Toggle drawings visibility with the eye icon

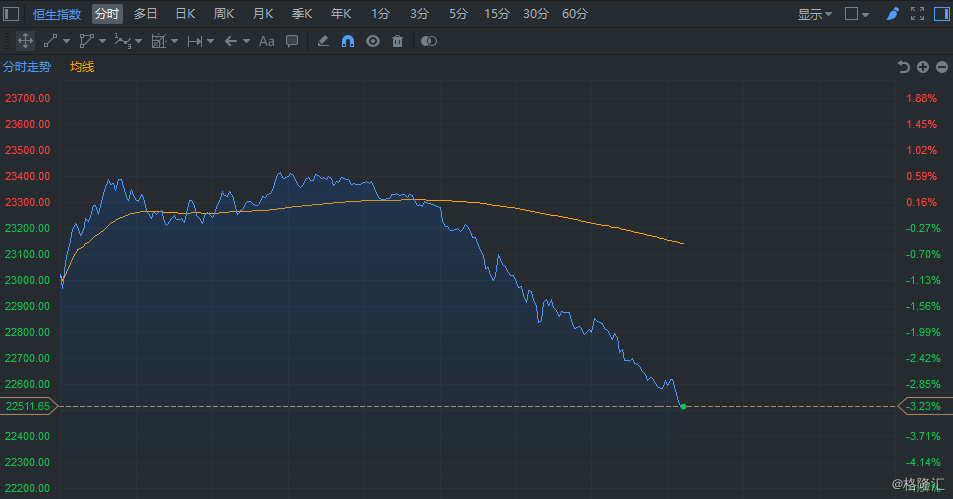point(373,41)
